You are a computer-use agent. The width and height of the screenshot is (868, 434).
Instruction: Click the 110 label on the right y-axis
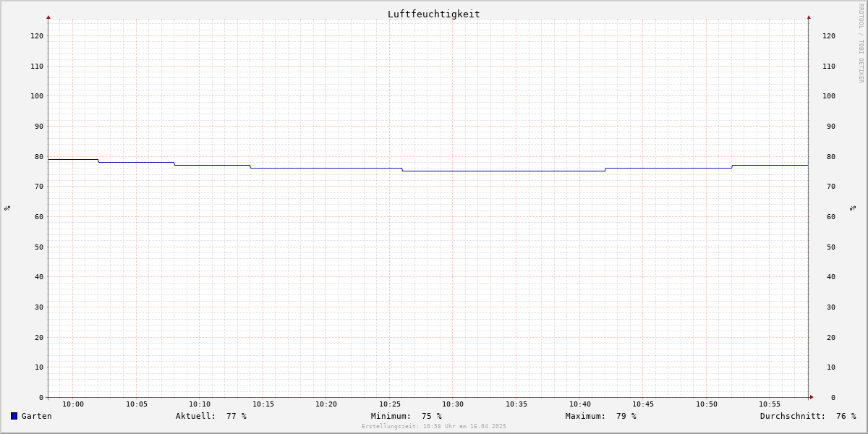point(829,66)
